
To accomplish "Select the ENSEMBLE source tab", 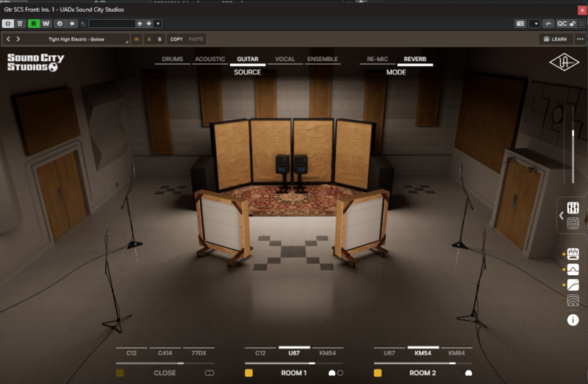I will tap(323, 60).
